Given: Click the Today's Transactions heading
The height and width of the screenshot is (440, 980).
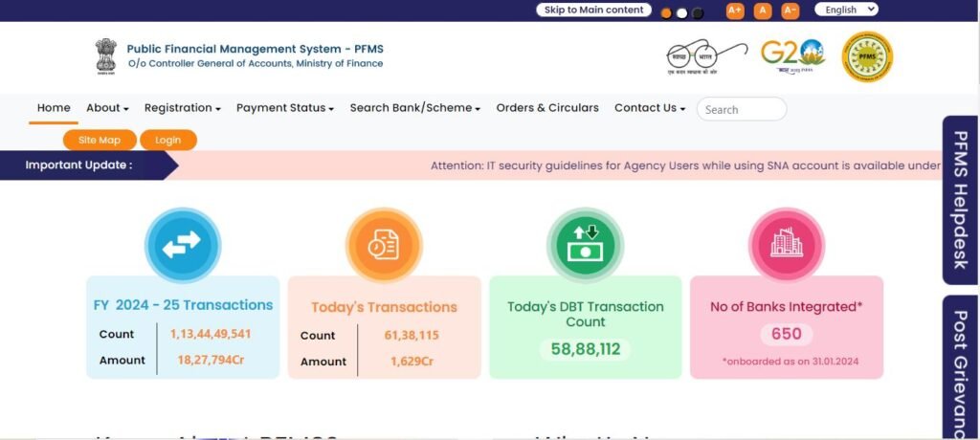Looking at the screenshot, I should coord(385,307).
